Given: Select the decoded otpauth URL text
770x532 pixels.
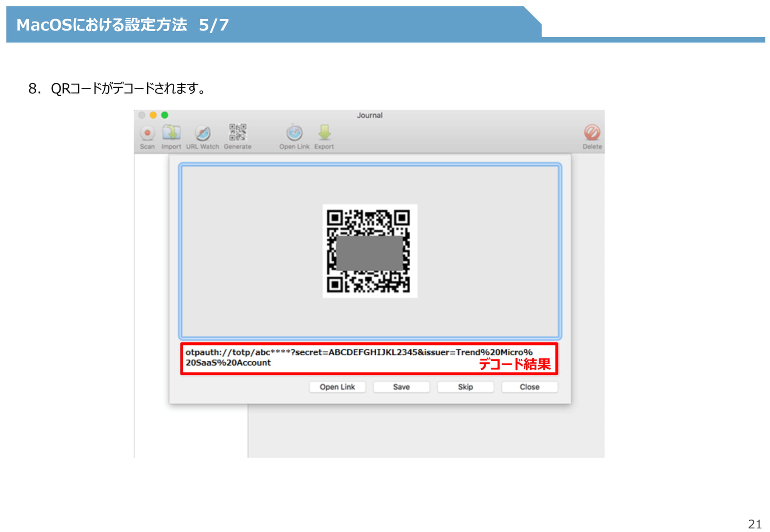Looking at the screenshot, I should (x=359, y=357).
